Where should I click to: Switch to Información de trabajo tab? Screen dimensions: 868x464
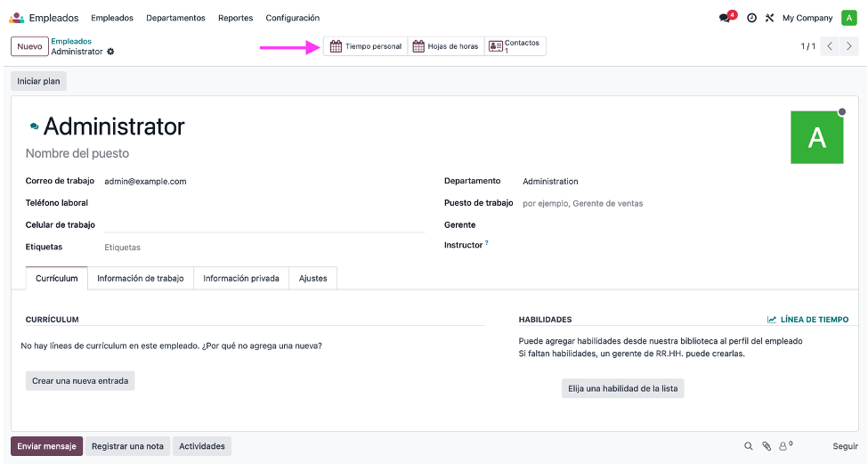click(x=141, y=279)
